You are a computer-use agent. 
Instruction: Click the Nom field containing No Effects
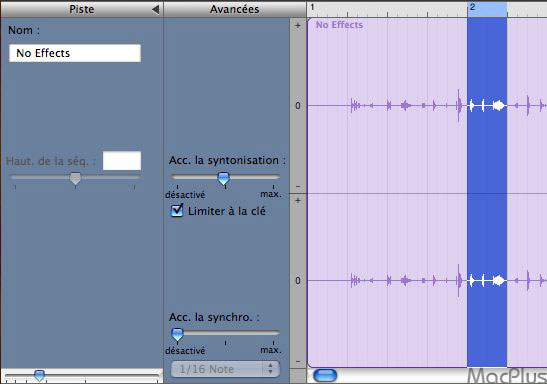click(x=75, y=53)
